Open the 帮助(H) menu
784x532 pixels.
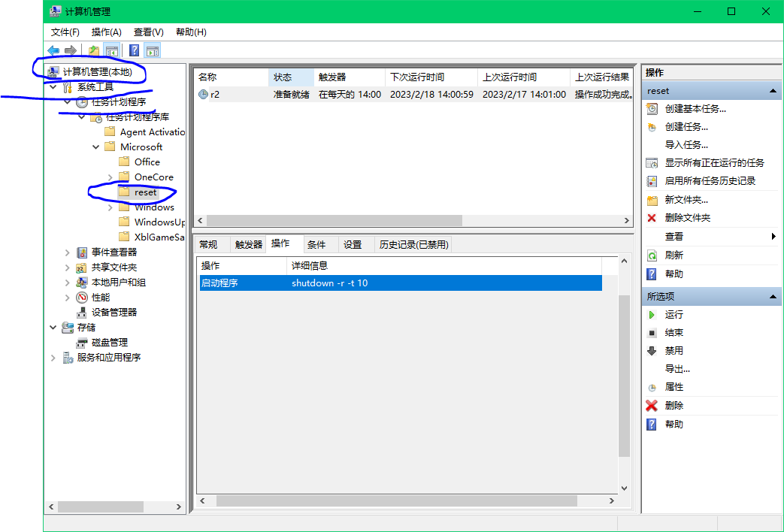click(191, 32)
